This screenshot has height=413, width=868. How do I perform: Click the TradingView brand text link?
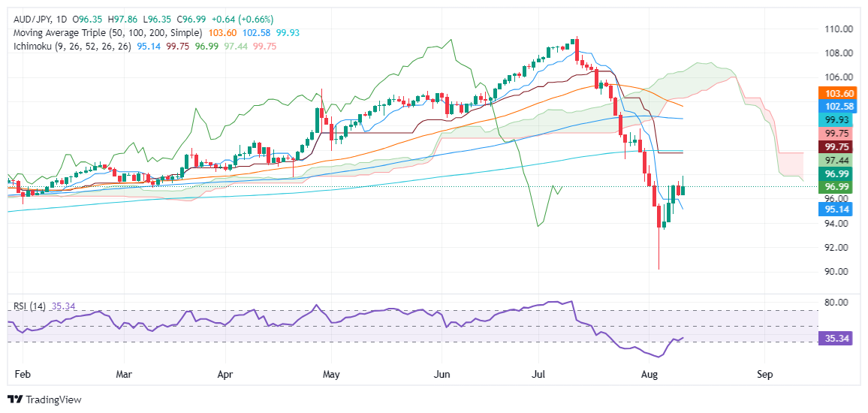click(54, 399)
